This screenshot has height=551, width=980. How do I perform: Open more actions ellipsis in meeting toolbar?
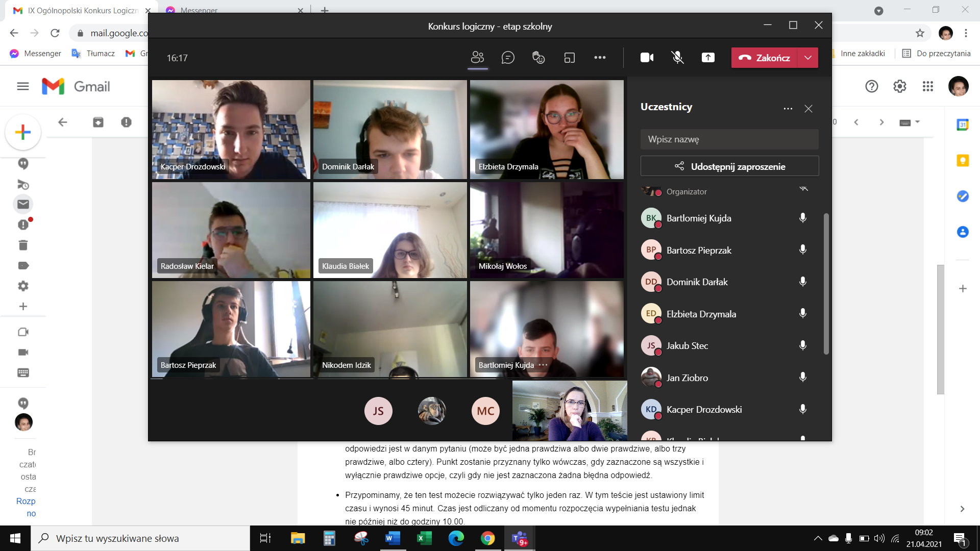(600, 58)
